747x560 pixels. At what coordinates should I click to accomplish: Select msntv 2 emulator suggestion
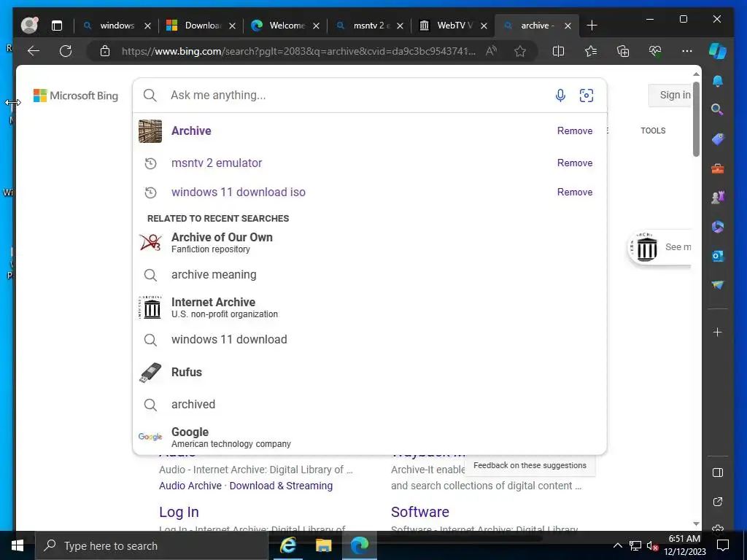pos(369,163)
